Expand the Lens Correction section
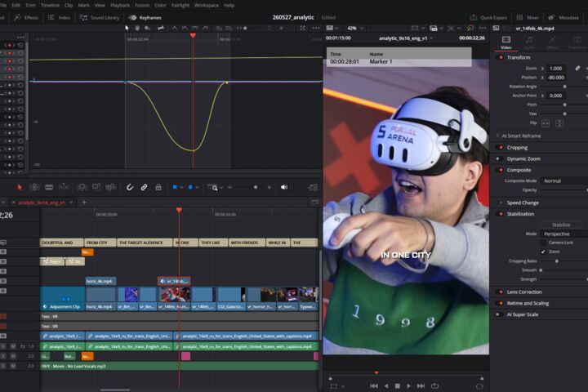This screenshot has height=392, width=588. point(523,292)
